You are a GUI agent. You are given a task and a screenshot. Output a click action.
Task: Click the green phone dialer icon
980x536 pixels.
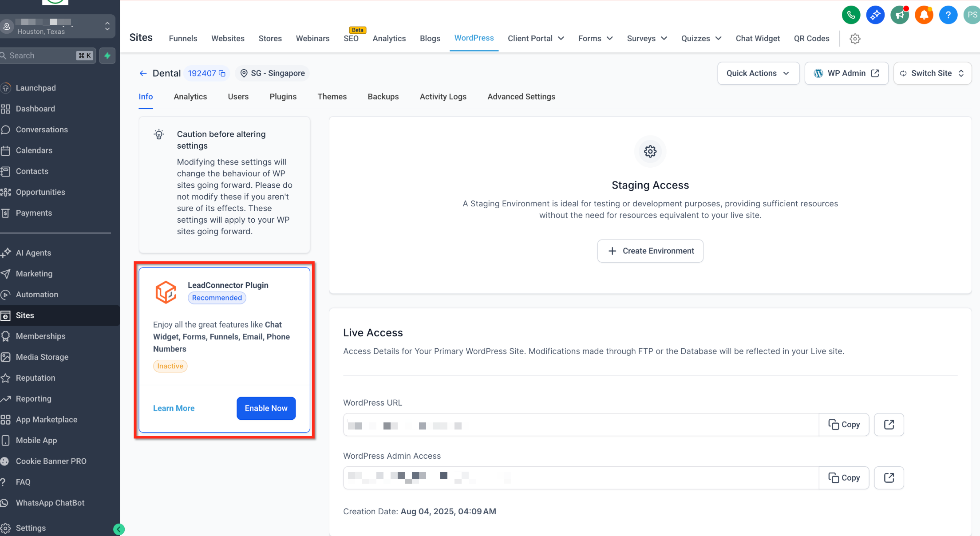point(851,15)
